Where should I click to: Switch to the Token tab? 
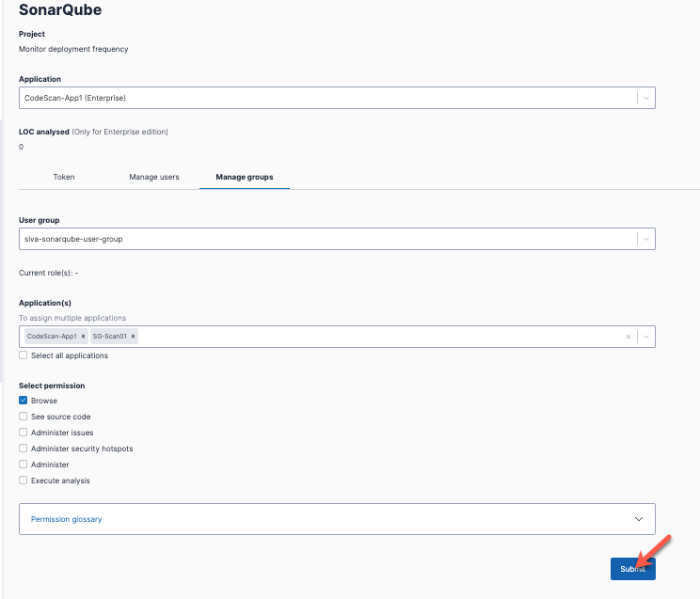(64, 177)
